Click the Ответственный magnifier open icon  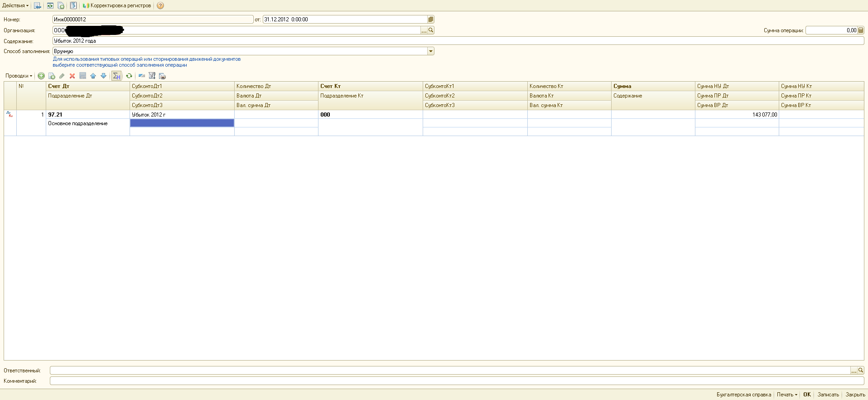click(861, 371)
